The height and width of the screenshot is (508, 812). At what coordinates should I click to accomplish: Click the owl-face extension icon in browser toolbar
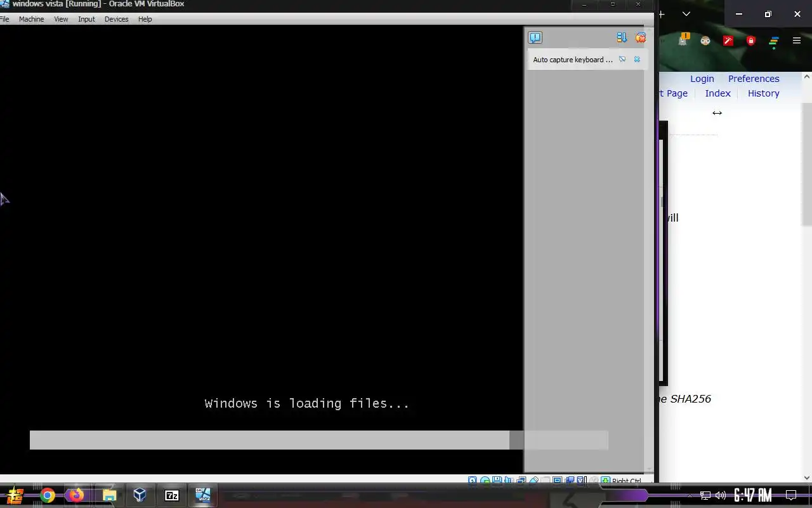(705, 41)
